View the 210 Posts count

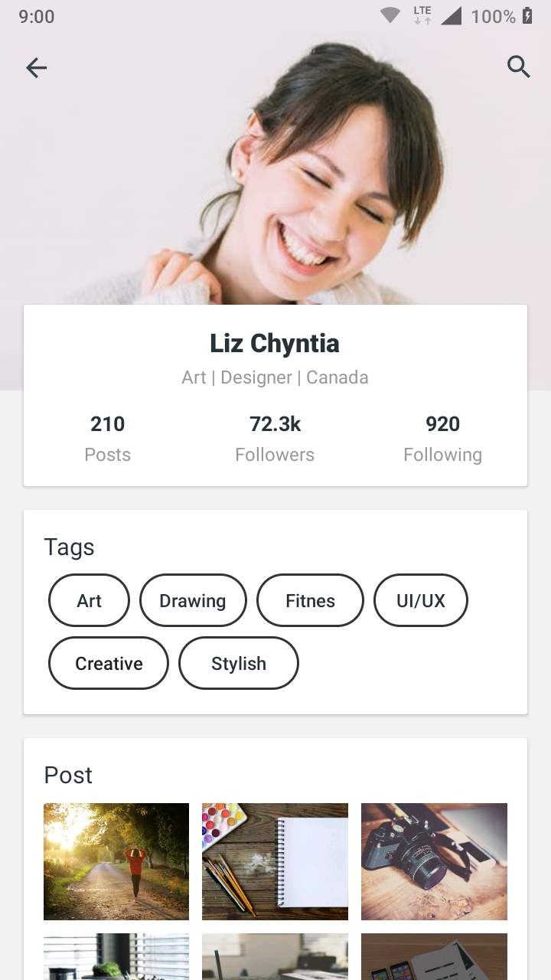(107, 439)
